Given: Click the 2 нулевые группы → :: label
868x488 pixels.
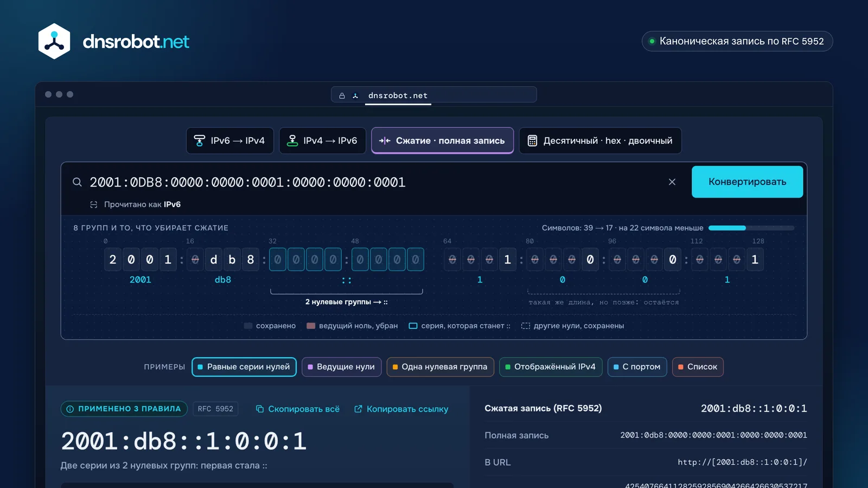Looking at the screenshot, I should click(x=347, y=302).
